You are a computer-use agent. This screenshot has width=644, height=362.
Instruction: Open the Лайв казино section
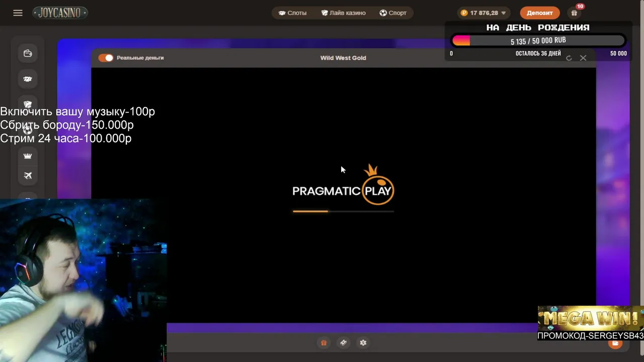(343, 13)
